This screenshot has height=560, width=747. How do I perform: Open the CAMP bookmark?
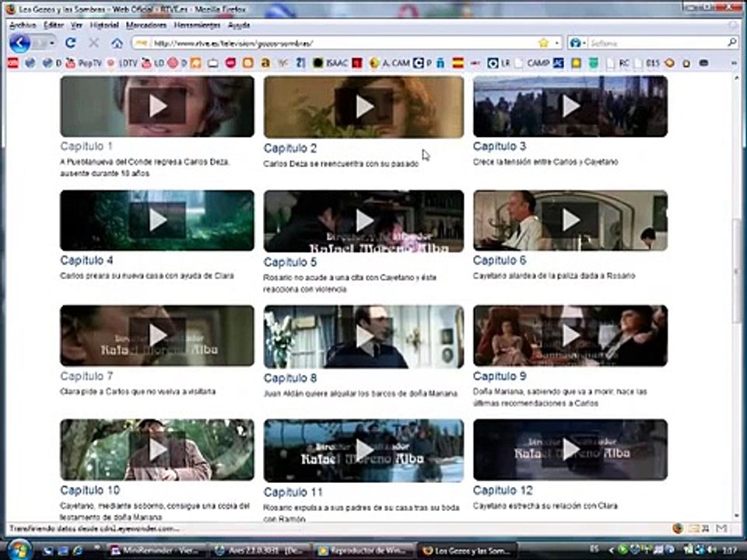coord(533,63)
